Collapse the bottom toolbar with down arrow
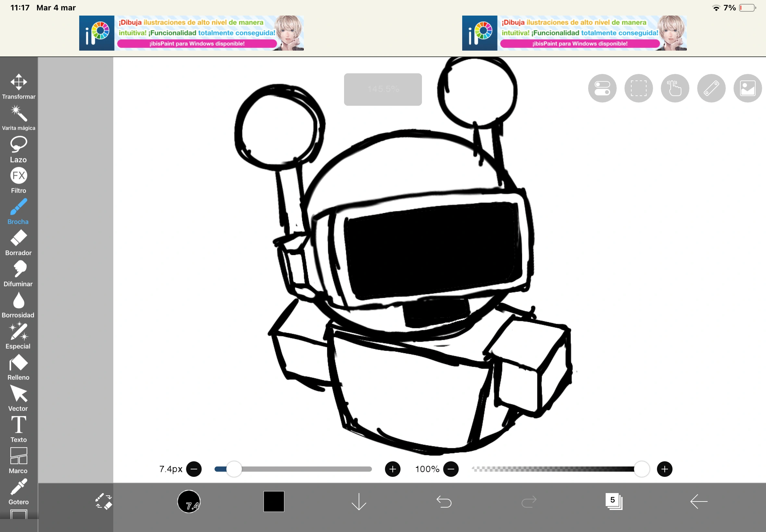Screen dimensions: 766x532 (x=358, y=501)
